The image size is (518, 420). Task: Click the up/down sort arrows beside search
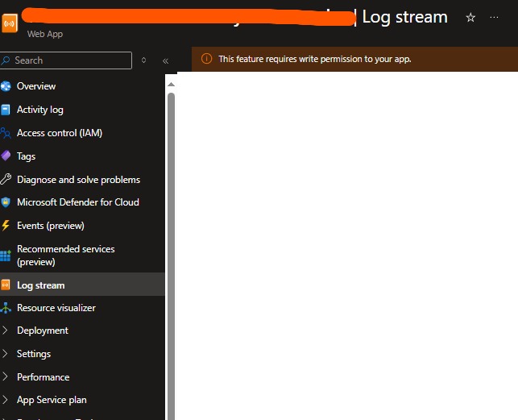(x=143, y=60)
